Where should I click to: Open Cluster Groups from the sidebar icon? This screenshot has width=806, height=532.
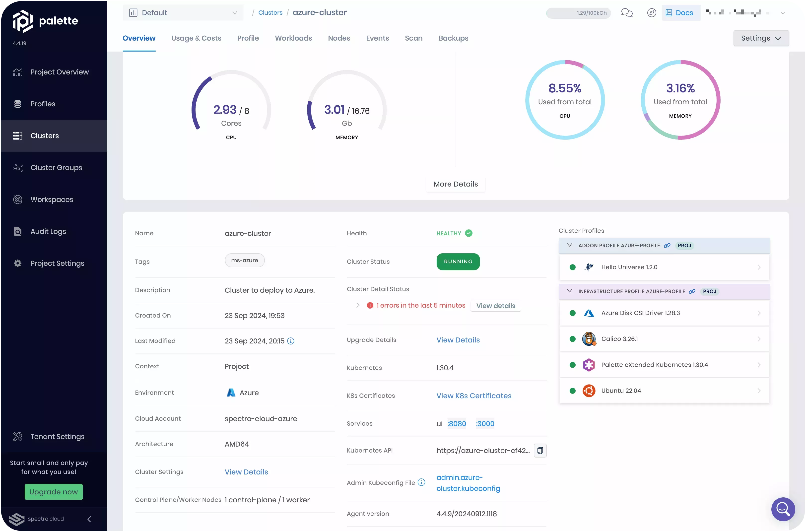pos(18,167)
